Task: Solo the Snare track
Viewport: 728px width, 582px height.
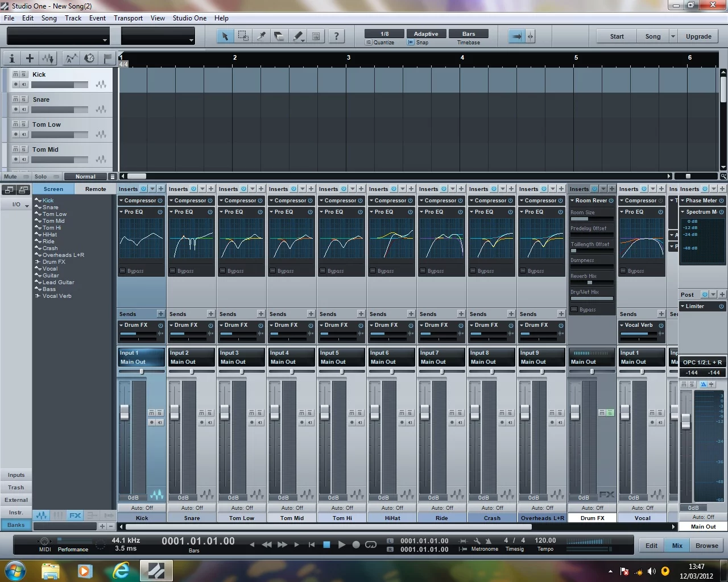Action: [x=23, y=99]
